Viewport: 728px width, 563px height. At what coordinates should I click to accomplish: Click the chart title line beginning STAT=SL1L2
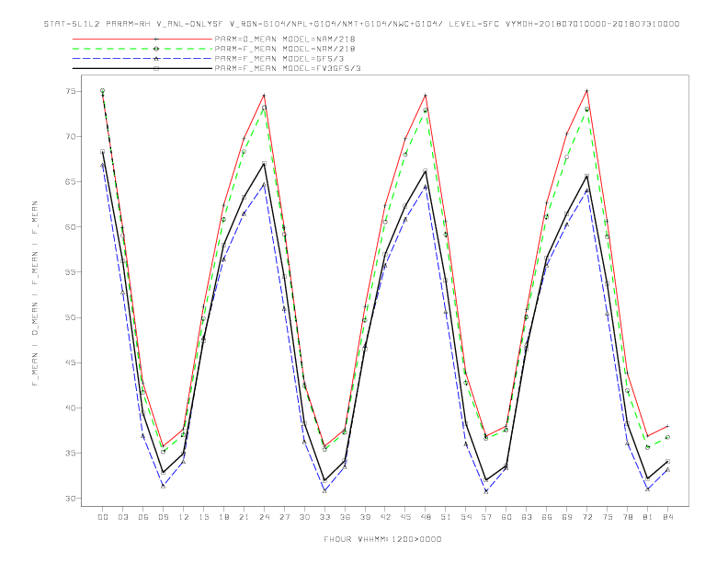[361, 24]
